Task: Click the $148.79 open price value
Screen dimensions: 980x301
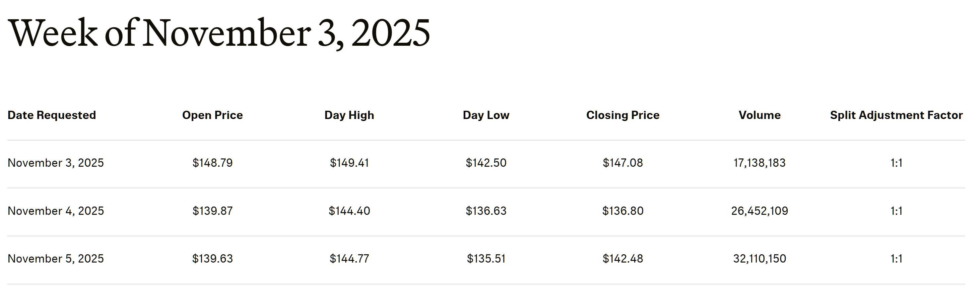Action: coord(212,163)
